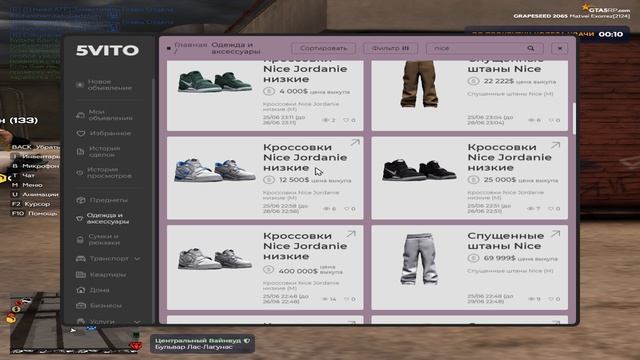Click the search magnifier icon

(531, 48)
